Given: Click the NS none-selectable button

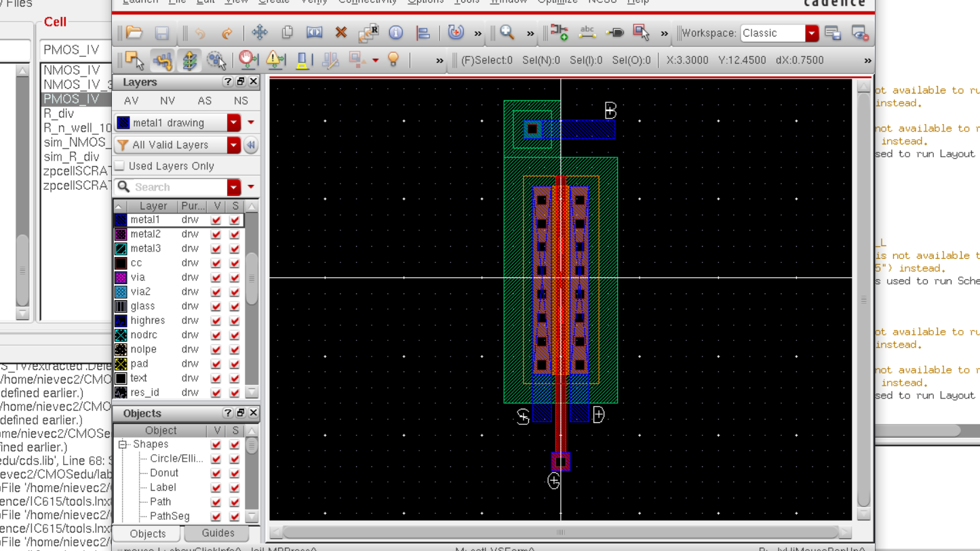Looking at the screenshot, I should point(241,100).
